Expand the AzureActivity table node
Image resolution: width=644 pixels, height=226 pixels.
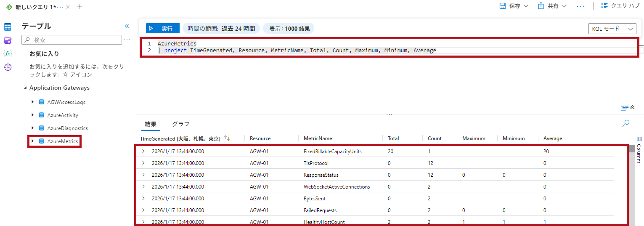point(32,115)
